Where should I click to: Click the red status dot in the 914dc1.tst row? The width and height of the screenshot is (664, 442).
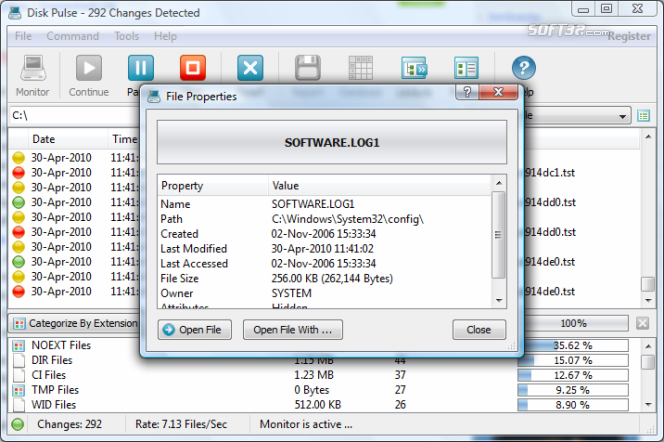click(x=18, y=173)
